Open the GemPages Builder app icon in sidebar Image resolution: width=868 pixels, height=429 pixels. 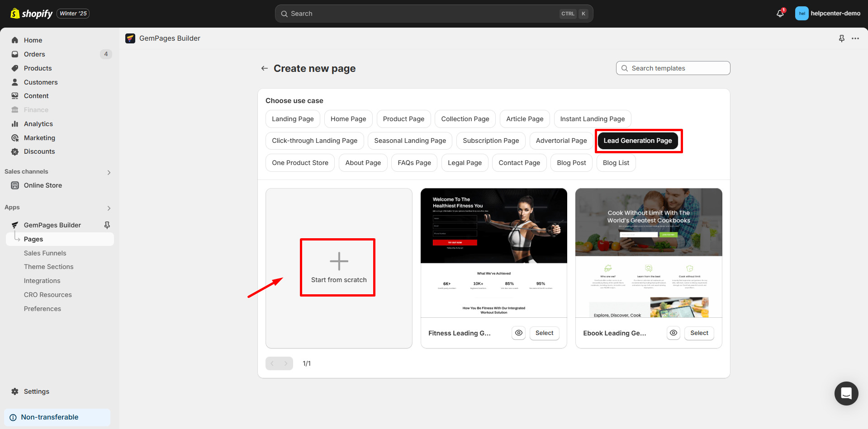point(14,225)
